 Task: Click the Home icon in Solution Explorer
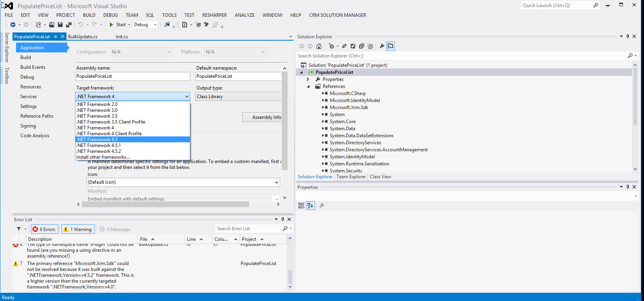(x=319, y=46)
